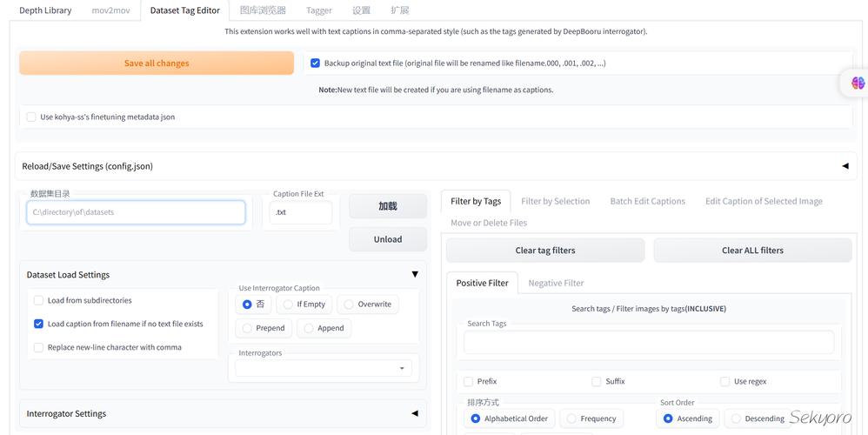Viewport: 868px width, 435px height.
Task: Switch to Tagger tab
Action: click(x=319, y=10)
